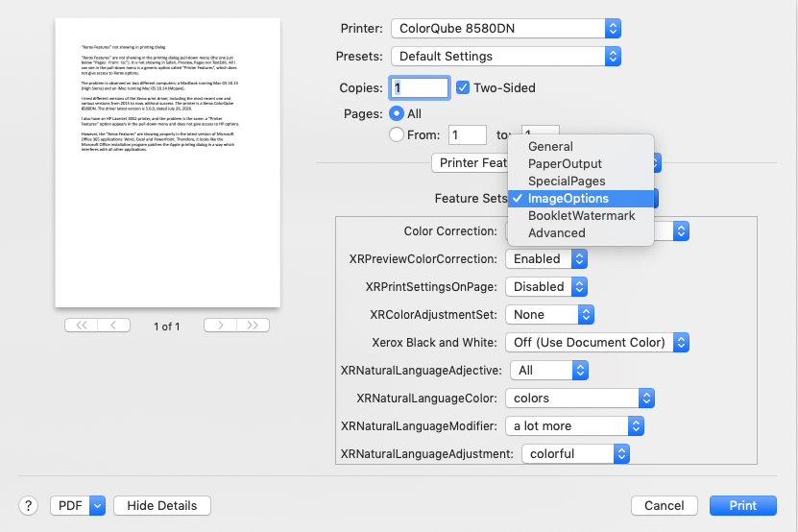
Task: Open the Color Correction dropdown arrows
Action: (x=681, y=231)
